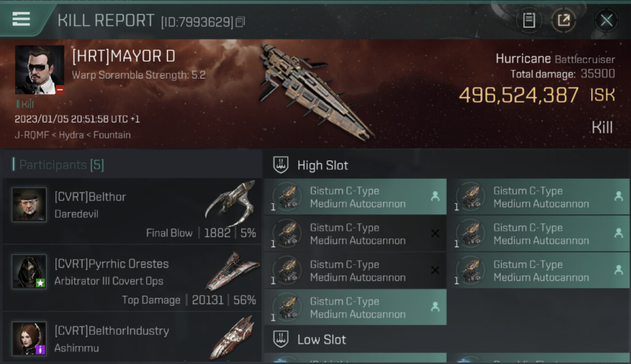Viewport: 631px width, 364px height.
Task: Click top-right Gistum C-Type autocannon module
Action: [x=539, y=197]
